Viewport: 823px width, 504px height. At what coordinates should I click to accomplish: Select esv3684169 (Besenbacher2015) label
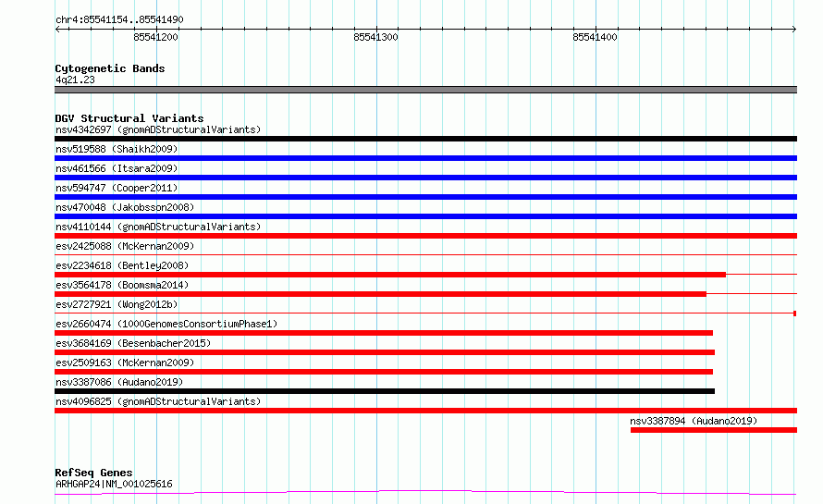coord(133,343)
